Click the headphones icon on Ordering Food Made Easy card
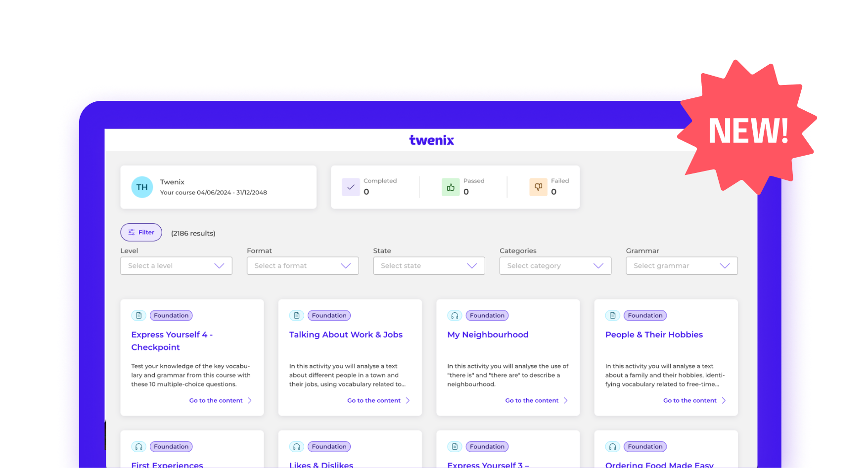This screenshot has height=468, width=868. tap(613, 447)
